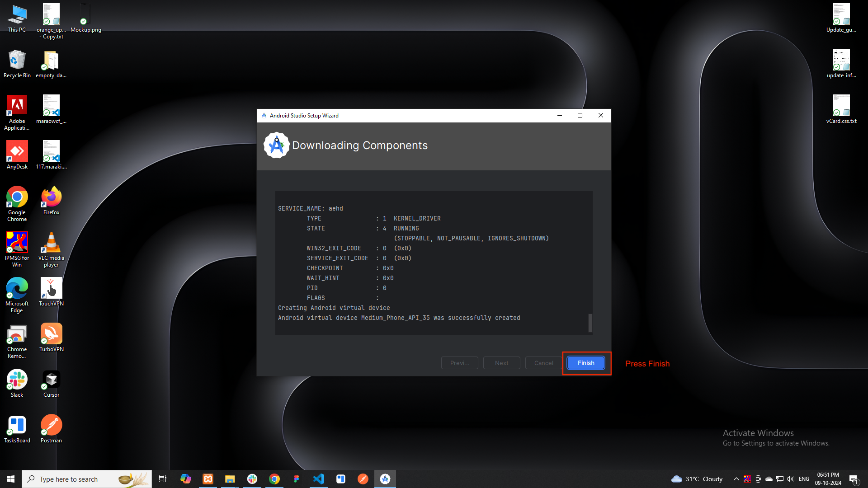This screenshot has height=488, width=868.
Task: Click the Android Studio Setup Wizard icon
Action: pos(264,115)
